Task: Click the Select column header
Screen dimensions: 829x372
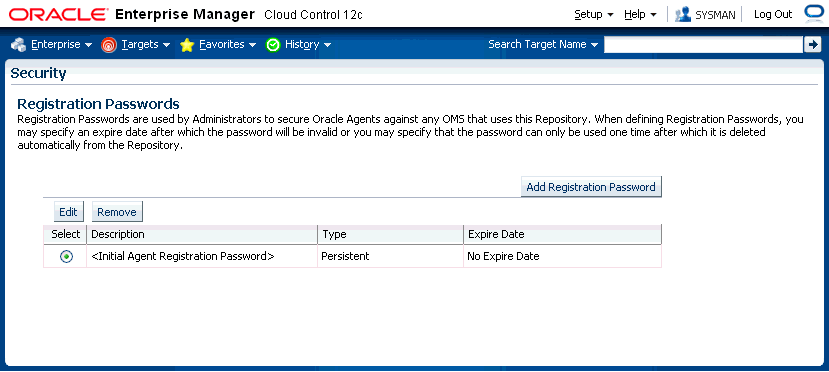Action: (66, 234)
